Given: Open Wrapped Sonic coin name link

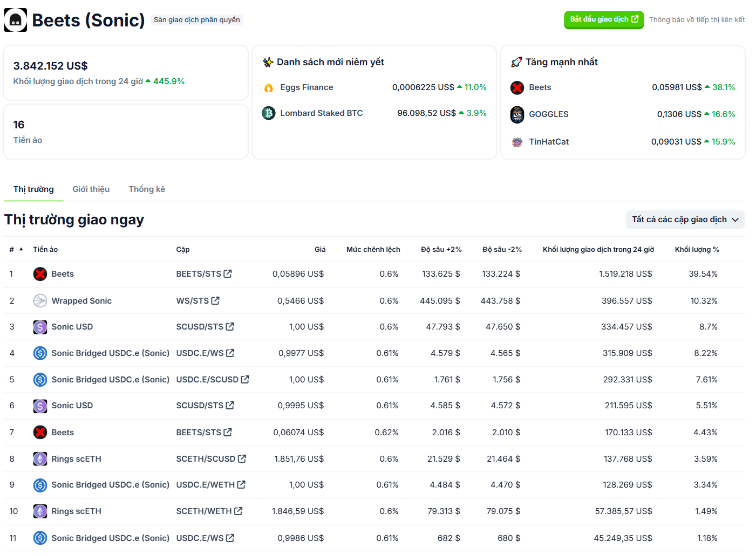Looking at the screenshot, I should (x=81, y=301).
